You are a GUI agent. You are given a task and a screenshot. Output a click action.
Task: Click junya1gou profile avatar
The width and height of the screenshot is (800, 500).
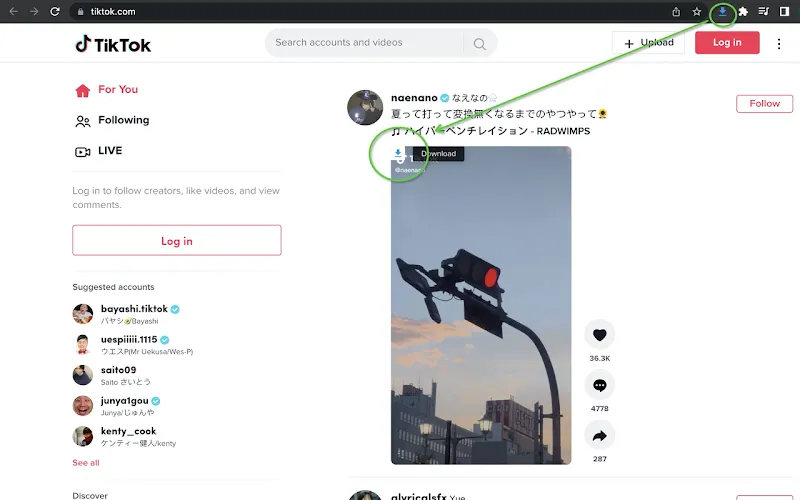(83, 406)
